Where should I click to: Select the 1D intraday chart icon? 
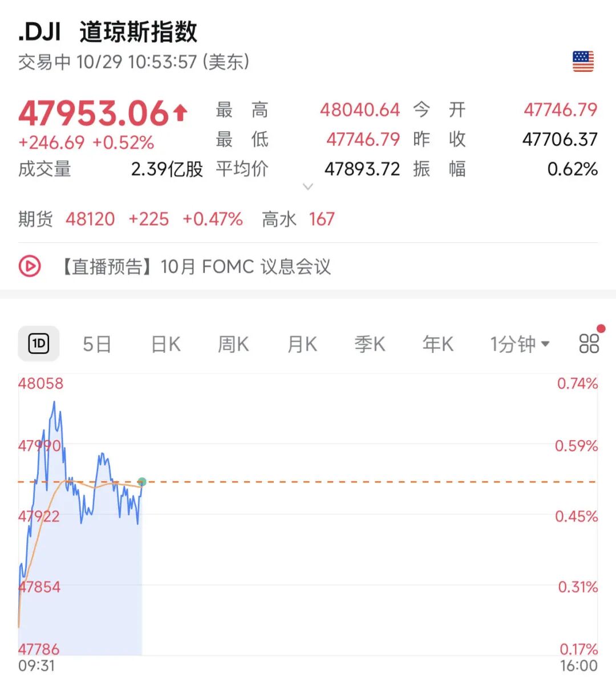(39, 343)
